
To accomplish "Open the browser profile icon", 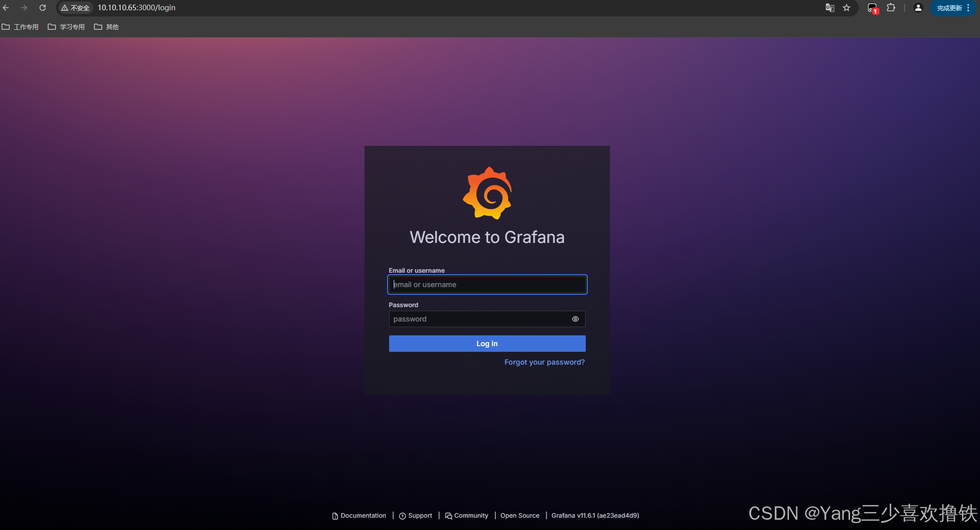I will [918, 8].
